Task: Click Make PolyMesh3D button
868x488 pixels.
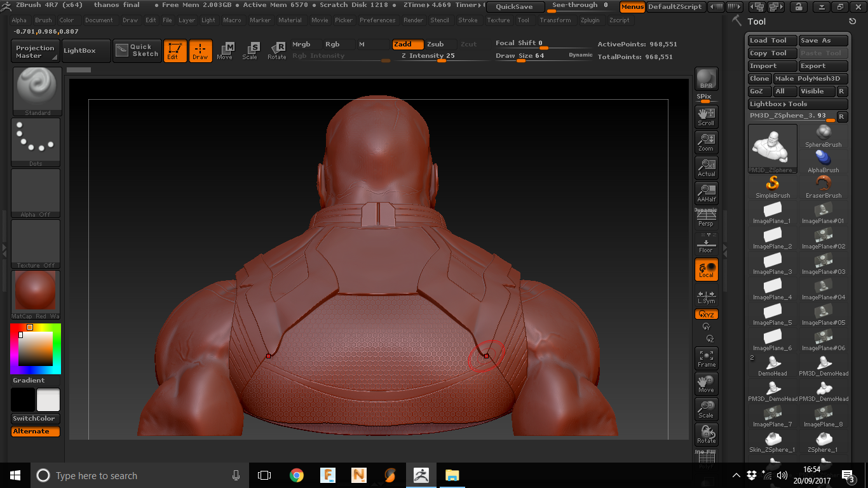Action: [810, 79]
